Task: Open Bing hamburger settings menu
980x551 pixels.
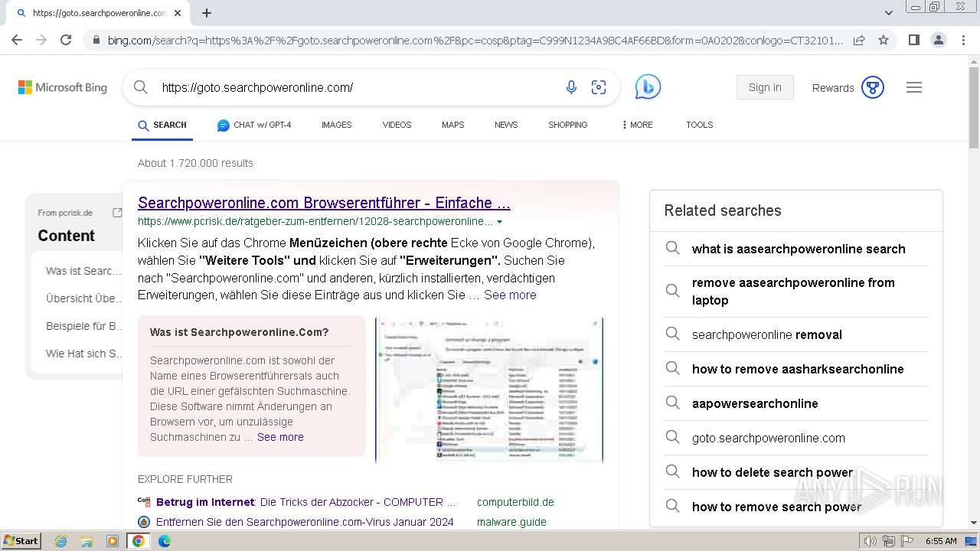Action: (x=914, y=87)
